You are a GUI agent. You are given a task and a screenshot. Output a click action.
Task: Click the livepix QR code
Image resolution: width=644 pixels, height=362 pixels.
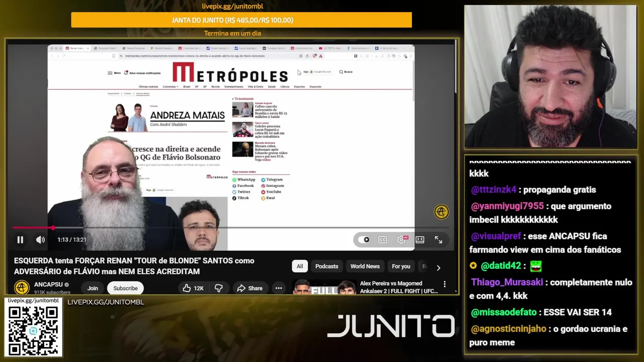pos(33,330)
